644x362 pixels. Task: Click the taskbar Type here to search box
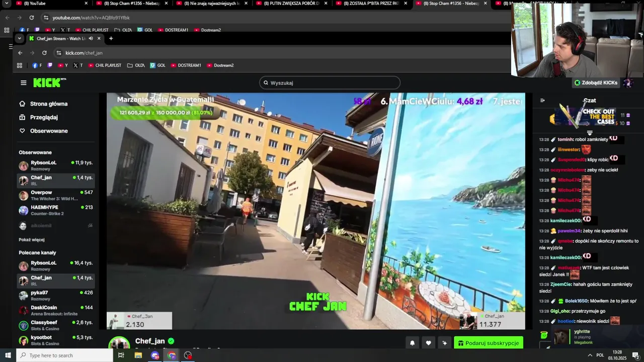pyautogui.click(x=64, y=355)
